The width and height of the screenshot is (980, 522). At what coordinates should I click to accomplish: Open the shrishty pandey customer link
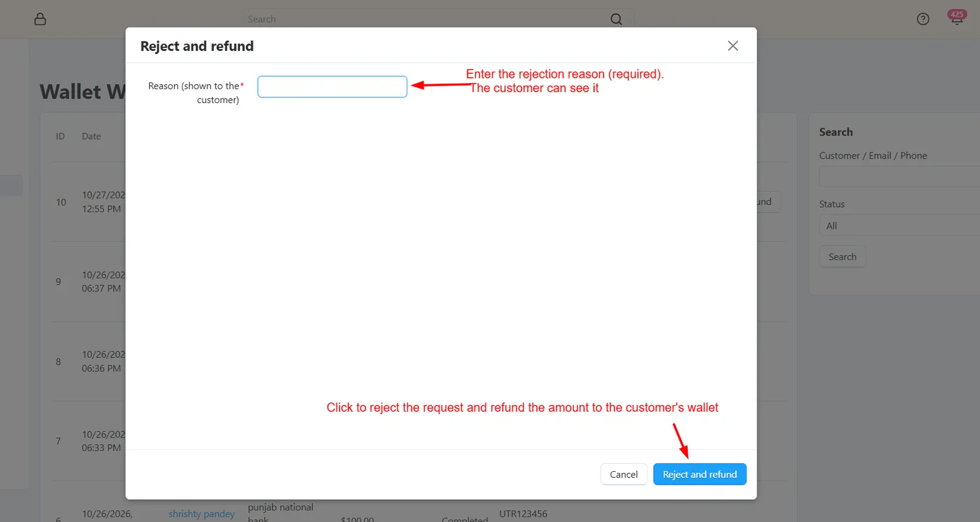click(202, 514)
